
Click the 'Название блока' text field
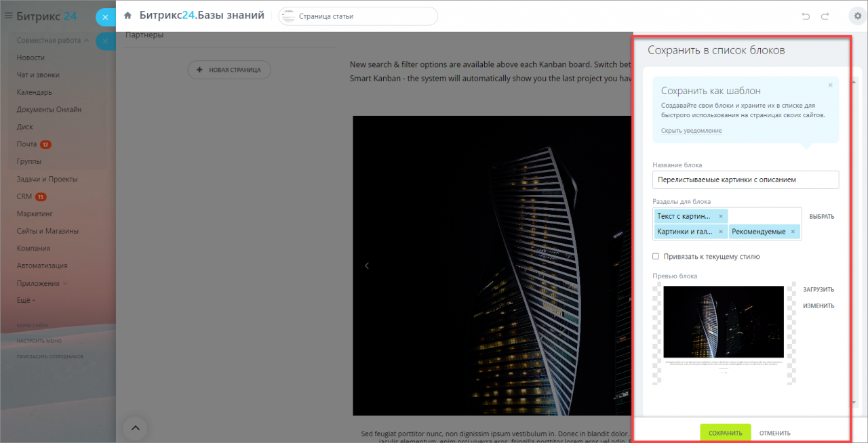click(745, 180)
